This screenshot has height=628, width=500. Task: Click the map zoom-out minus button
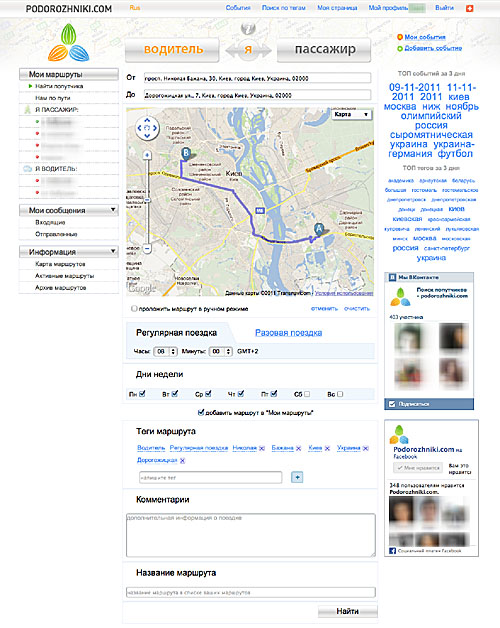click(x=147, y=249)
